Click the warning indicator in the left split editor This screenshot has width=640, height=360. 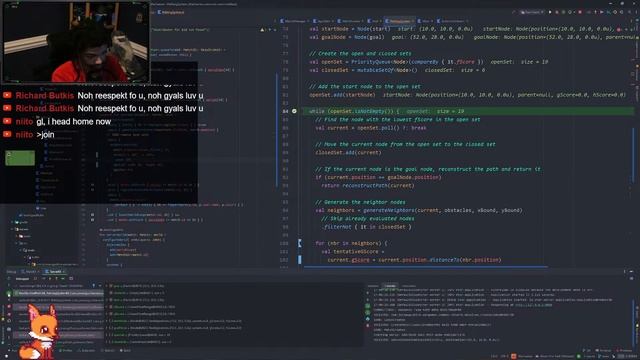[x=262, y=29]
